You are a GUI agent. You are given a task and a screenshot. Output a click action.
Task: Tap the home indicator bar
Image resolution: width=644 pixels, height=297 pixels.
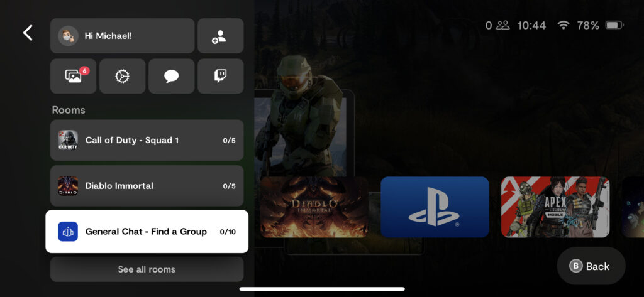click(322, 289)
